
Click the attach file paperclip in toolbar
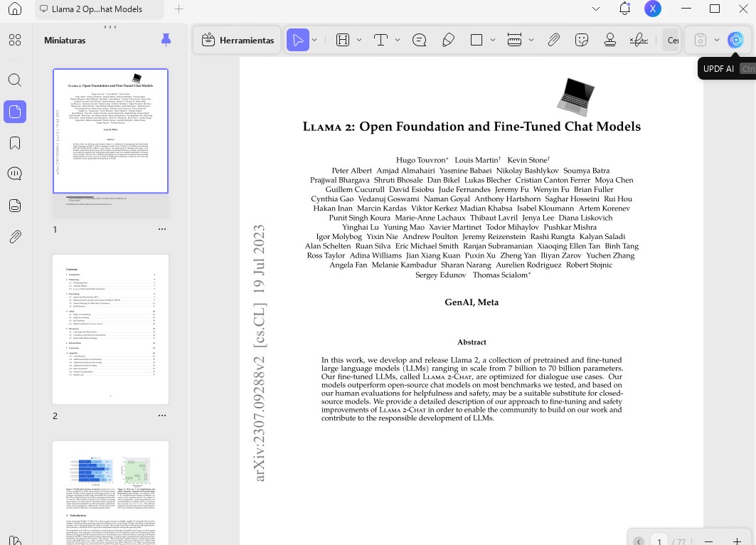point(553,40)
